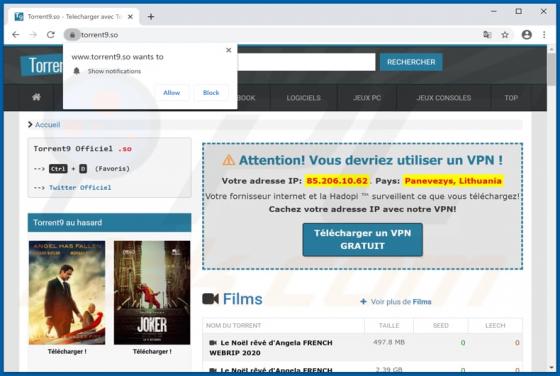Click the LEECH column header
This screenshot has height=376, width=560.
click(495, 325)
